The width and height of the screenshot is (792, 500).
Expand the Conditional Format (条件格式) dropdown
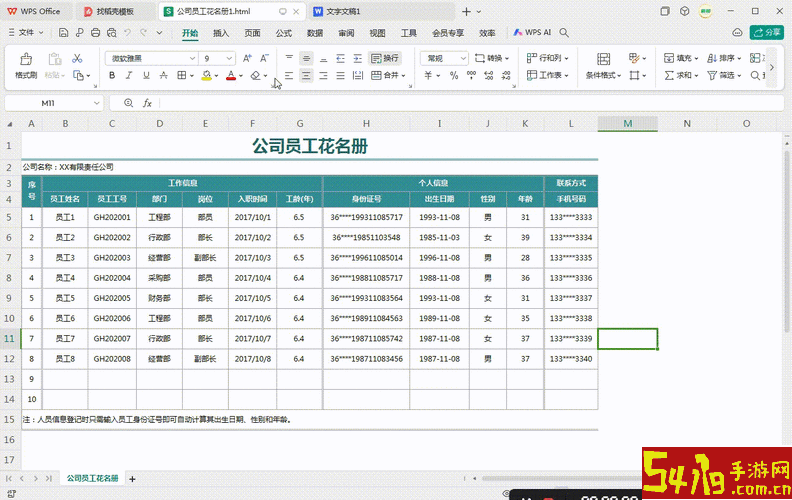click(x=619, y=76)
